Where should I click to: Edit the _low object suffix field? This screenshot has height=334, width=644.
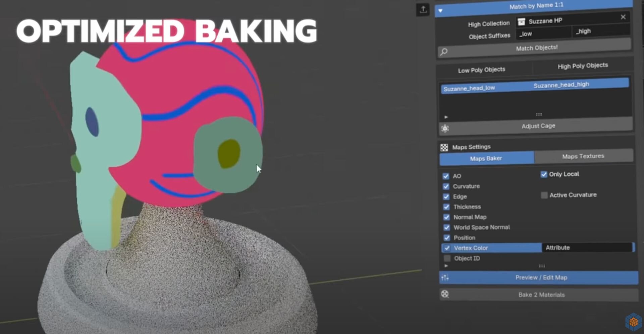pyautogui.click(x=543, y=33)
